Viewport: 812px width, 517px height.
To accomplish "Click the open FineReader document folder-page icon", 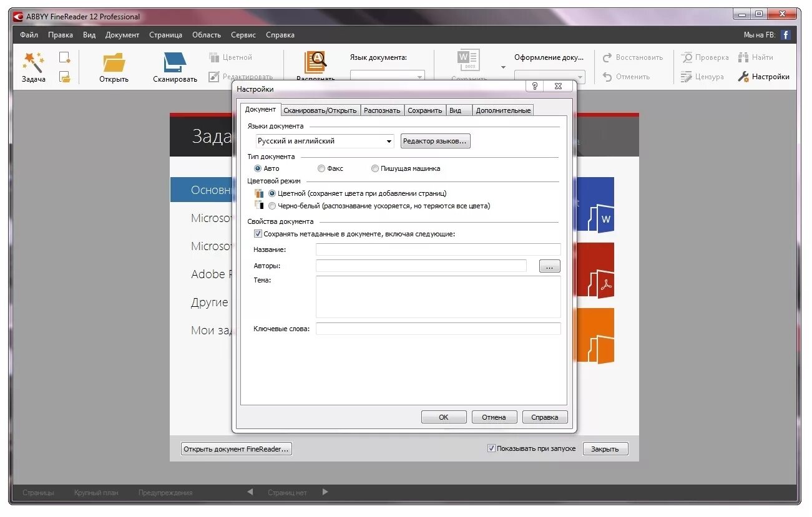I will pos(65,77).
